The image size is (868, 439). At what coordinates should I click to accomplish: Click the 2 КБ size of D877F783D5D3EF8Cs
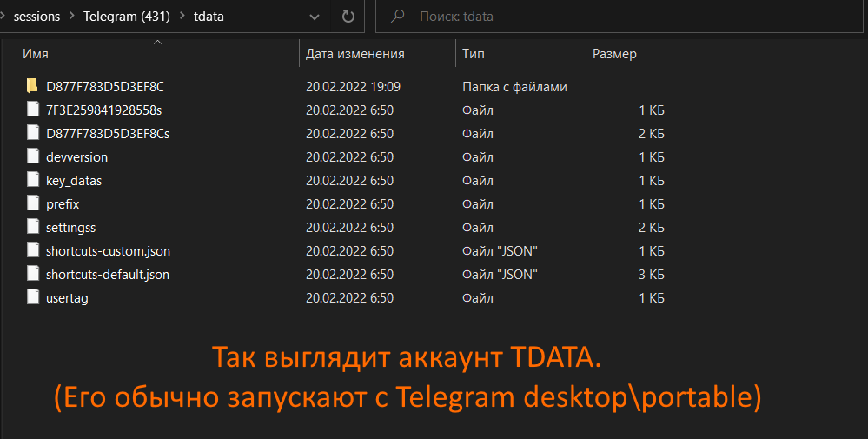point(652,133)
